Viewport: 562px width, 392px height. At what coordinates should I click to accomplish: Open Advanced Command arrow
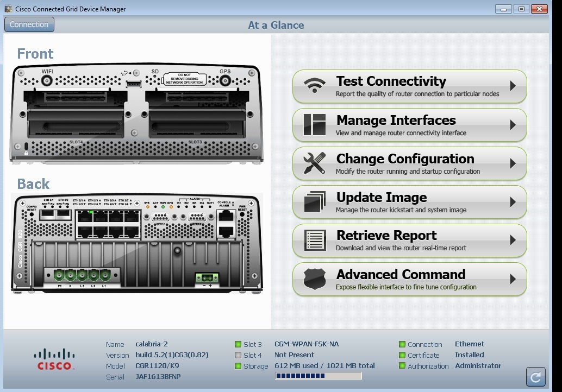pos(513,279)
